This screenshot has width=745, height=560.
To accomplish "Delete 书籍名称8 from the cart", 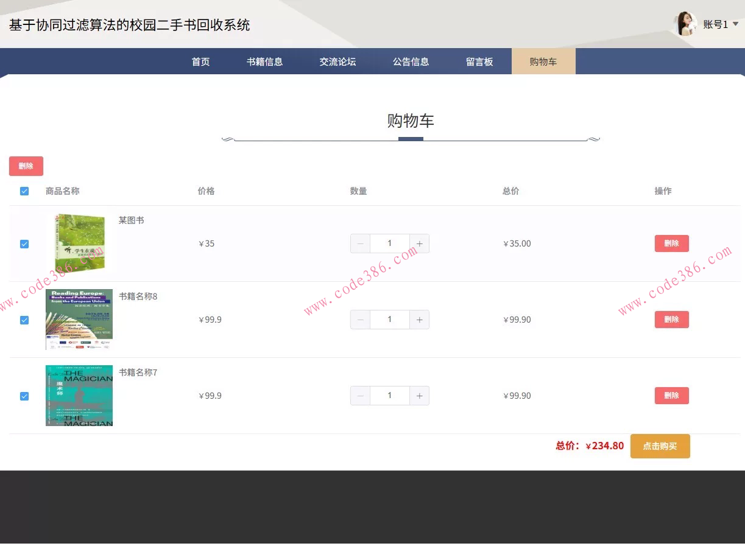I will pyautogui.click(x=672, y=320).
